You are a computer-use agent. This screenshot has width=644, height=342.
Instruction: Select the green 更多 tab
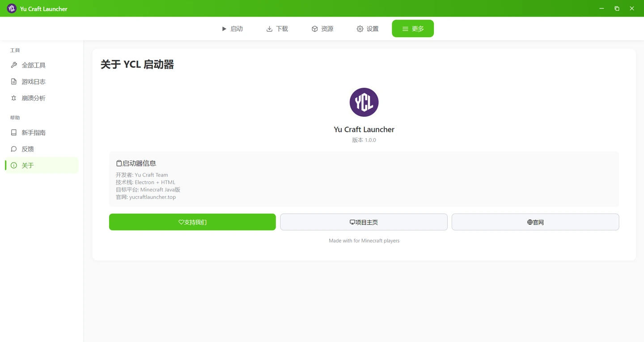(413, 29)
